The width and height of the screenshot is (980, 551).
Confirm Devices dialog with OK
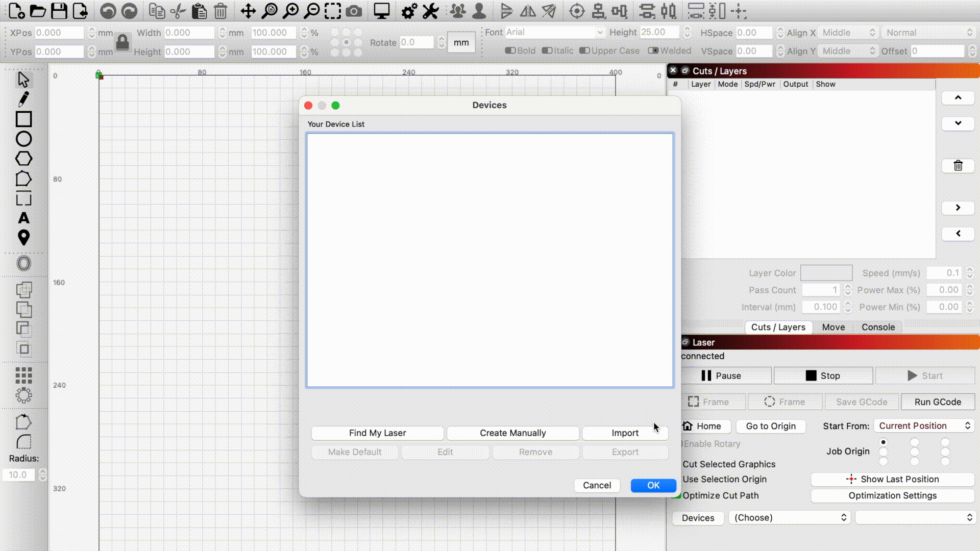(653, 486)
